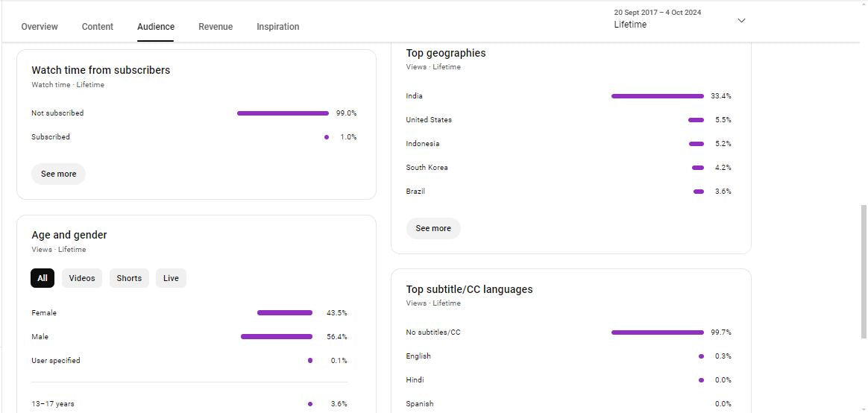Click the Male views bar
The width and height of the screenshot is (868, 413).
coord(277,337)
